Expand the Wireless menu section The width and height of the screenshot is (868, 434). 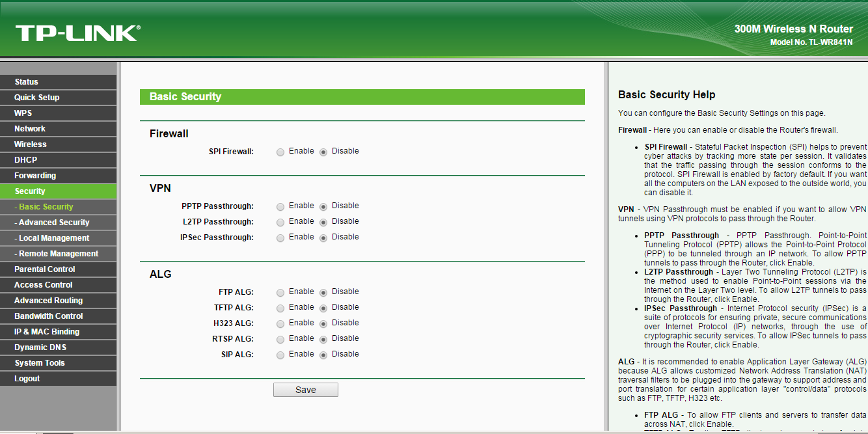pyautogui.click(x=31, y=144)
